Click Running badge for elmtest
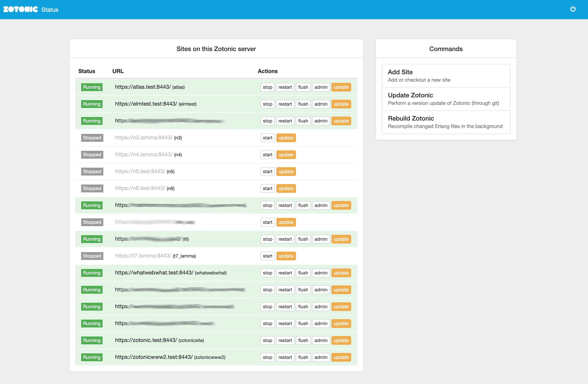Viewport: 588px width, 384px height. click(x=92, y=104)
